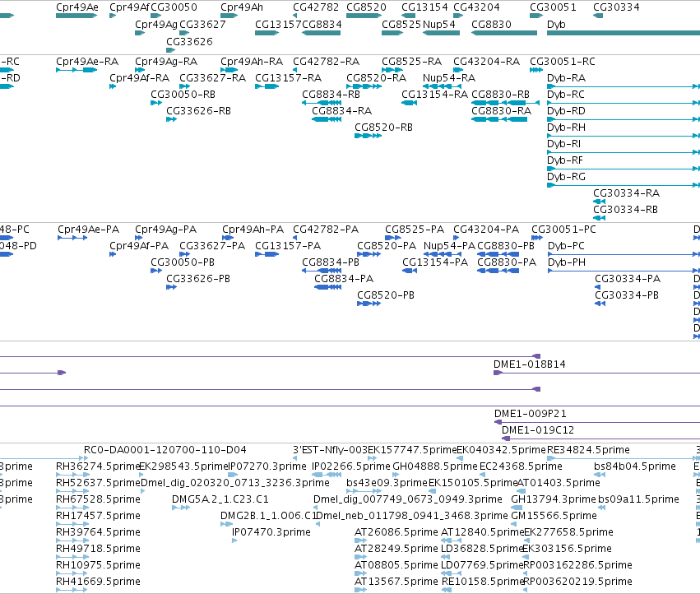This screenshot has width=700, height=594.
Task: Select the Dyb-PH protein label
Action: click(567, 262)
